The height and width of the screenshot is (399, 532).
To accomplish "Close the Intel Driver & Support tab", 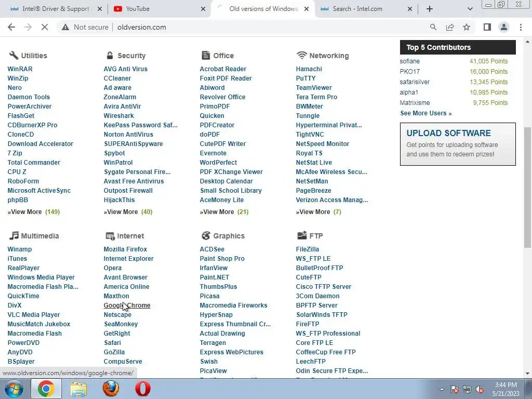I will tap(99, 9).
